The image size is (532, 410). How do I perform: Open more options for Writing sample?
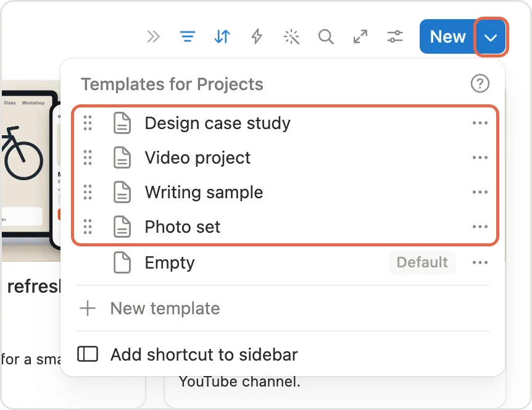(x=480, y=192)
